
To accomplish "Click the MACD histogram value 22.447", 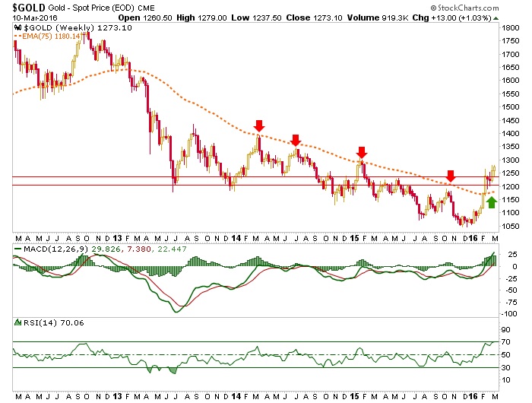I will pos(172,249).
